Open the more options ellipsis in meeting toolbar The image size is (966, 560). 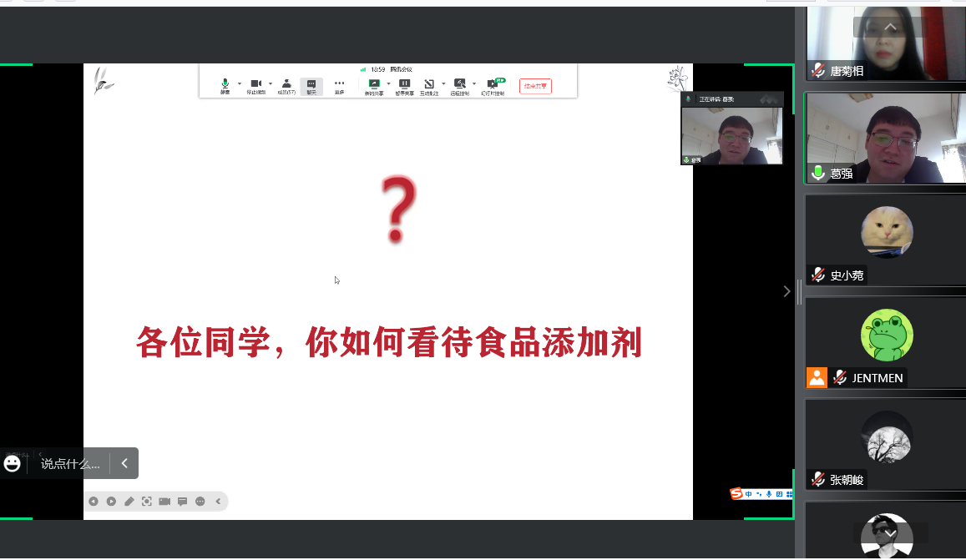340,85
